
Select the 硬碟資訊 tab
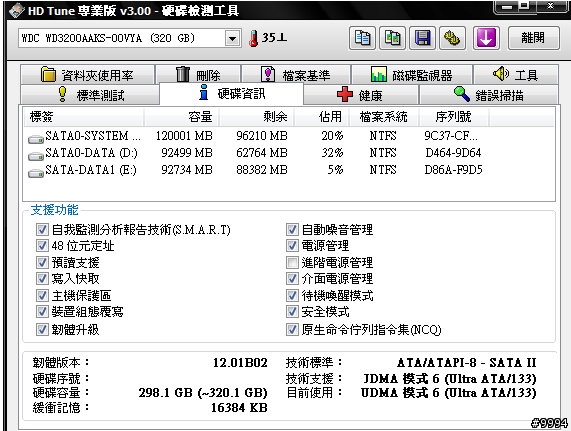pos(232,94)
